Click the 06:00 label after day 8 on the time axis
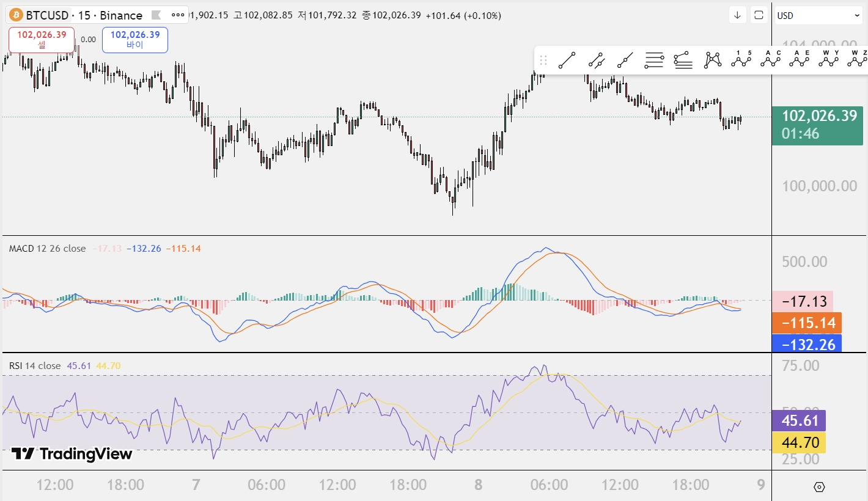868x501 pixels. [x=549, y=485]
